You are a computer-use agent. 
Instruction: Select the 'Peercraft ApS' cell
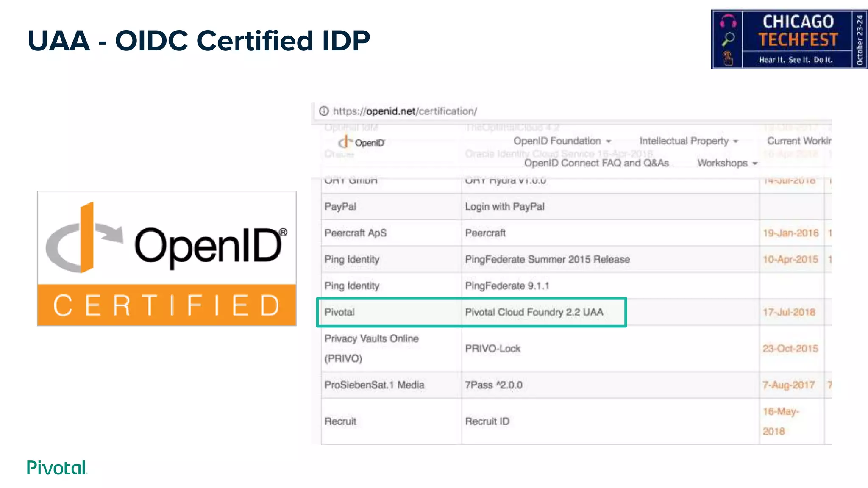(391, 233)
